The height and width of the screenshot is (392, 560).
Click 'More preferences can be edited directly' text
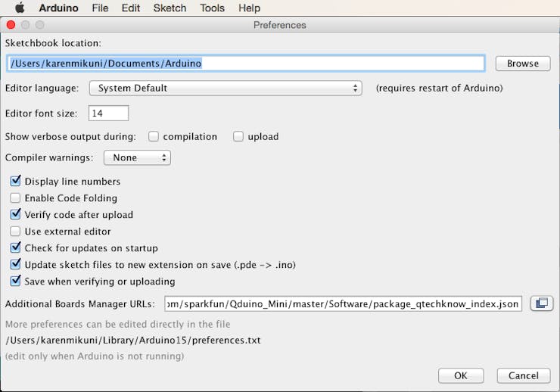tap(118, 324)
